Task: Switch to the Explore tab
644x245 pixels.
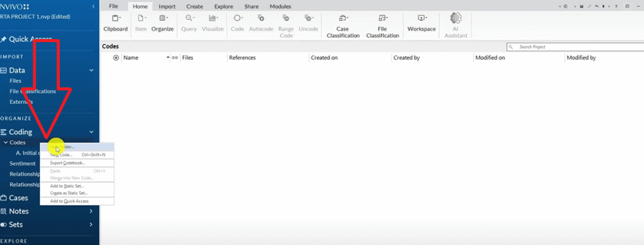Action: coord(224,6)
